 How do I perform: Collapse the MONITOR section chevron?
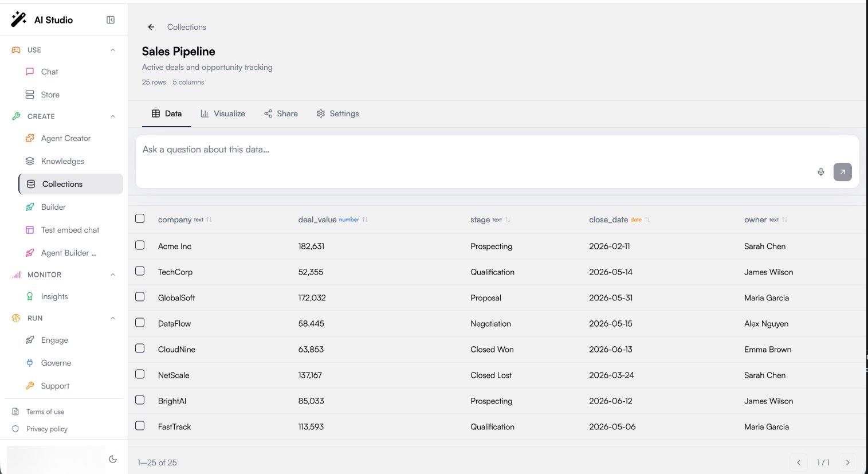coord(113,275)
